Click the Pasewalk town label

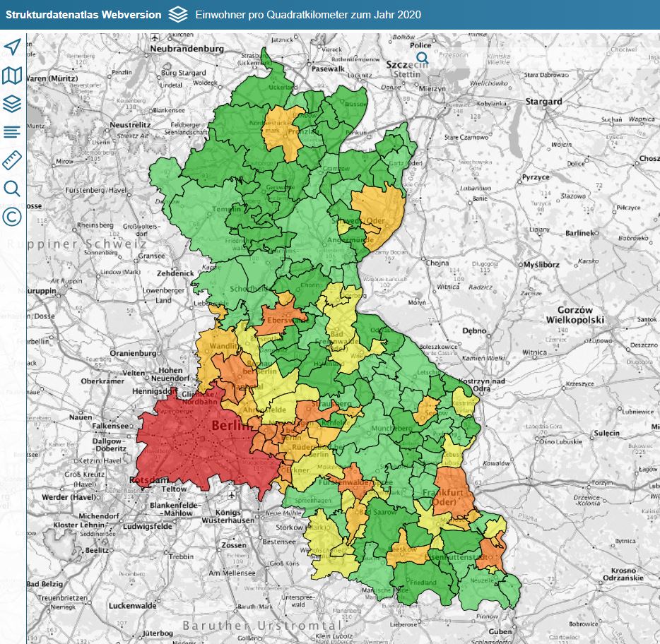click(328, 69)
